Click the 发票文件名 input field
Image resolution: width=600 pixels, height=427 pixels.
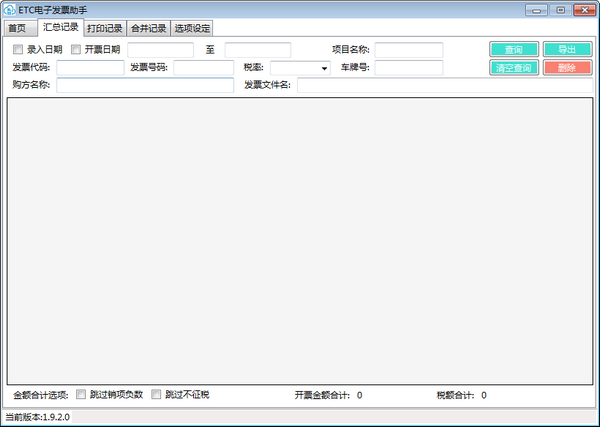445,85
